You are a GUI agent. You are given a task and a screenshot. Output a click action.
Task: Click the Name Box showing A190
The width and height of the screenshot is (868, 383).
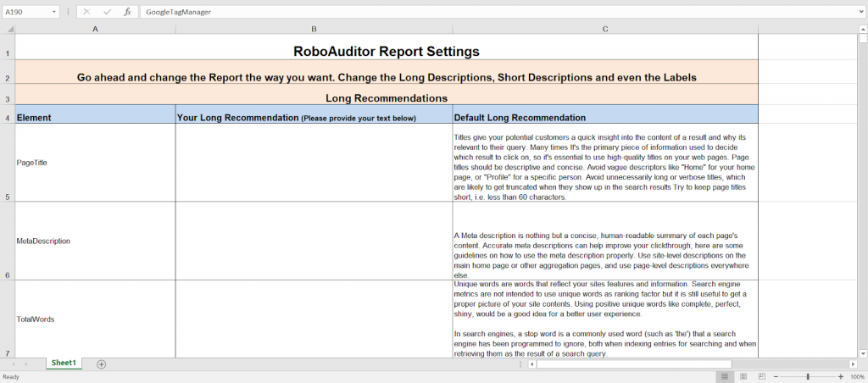pyautogui.click(x=26, y=12)
